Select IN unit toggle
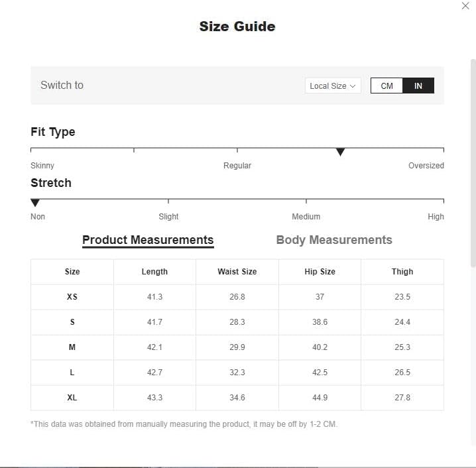 pyautogui.click(x=418, y=86)
